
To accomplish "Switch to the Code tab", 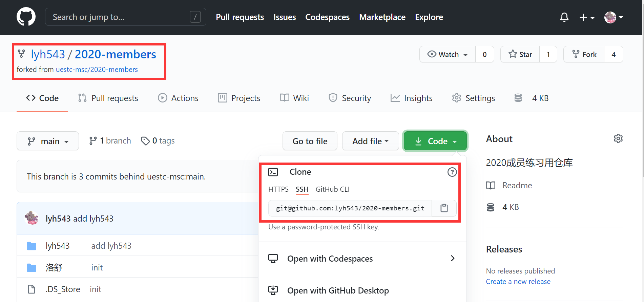I will pos(42,98).
